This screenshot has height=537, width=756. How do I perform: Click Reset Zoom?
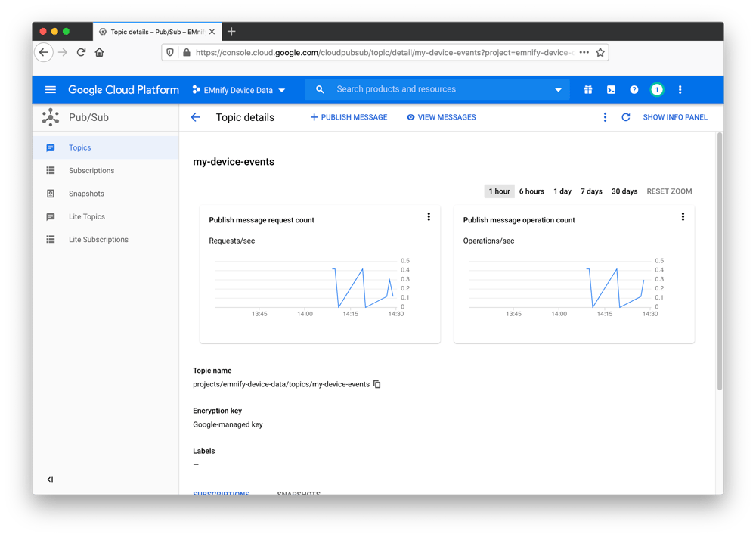click(x=669, y=191)
